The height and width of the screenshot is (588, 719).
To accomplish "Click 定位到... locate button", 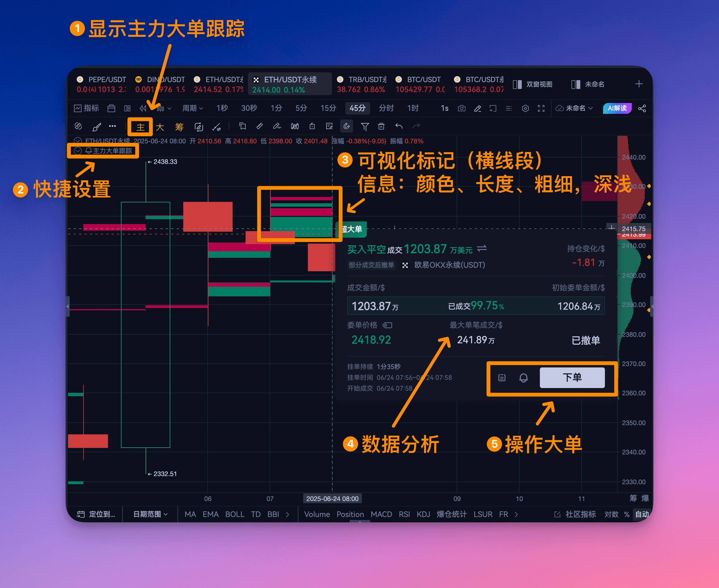I will pyautogui.click(x=96, y=514).
